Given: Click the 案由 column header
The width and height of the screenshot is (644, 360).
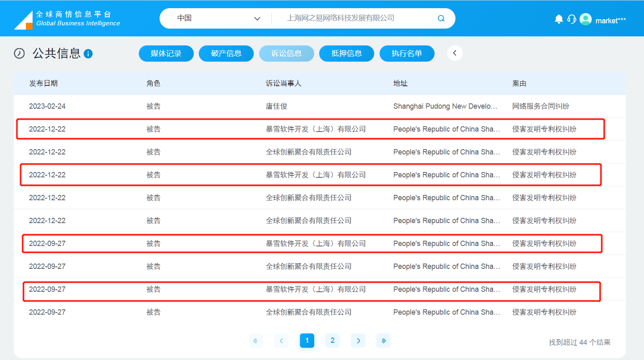Looking at the screenshot, I should point(519,83).
